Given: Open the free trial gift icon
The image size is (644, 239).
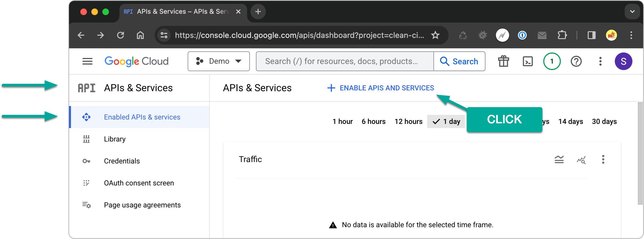Looking at the screenshot, I should pos(504,61).
